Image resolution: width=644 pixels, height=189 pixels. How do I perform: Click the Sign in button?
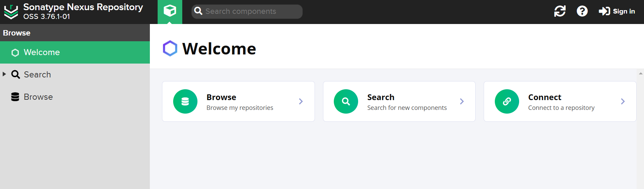pos(617,11)
